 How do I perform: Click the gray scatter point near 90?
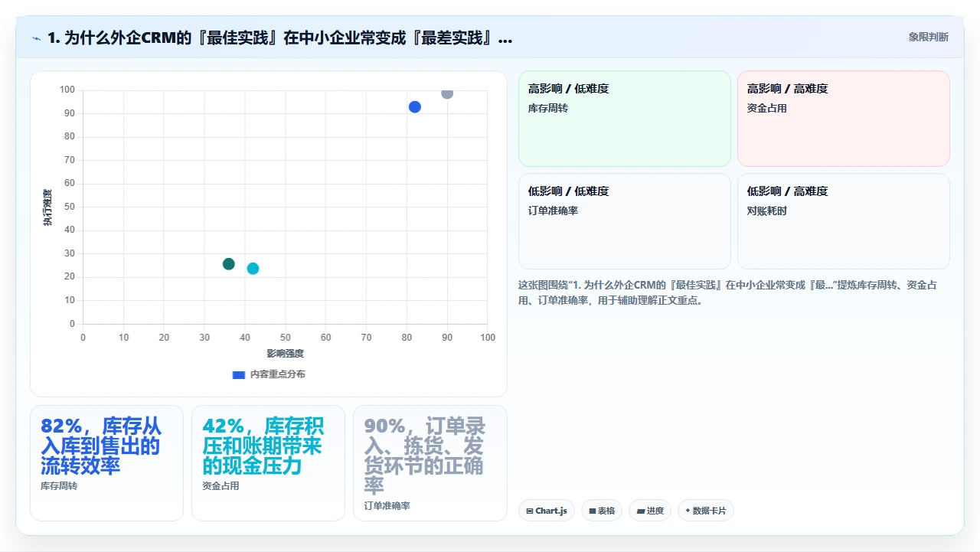tap(447, 93)
